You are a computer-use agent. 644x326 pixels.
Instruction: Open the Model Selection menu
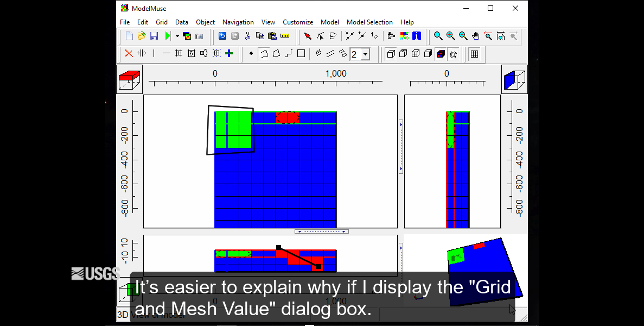[369, 22]
